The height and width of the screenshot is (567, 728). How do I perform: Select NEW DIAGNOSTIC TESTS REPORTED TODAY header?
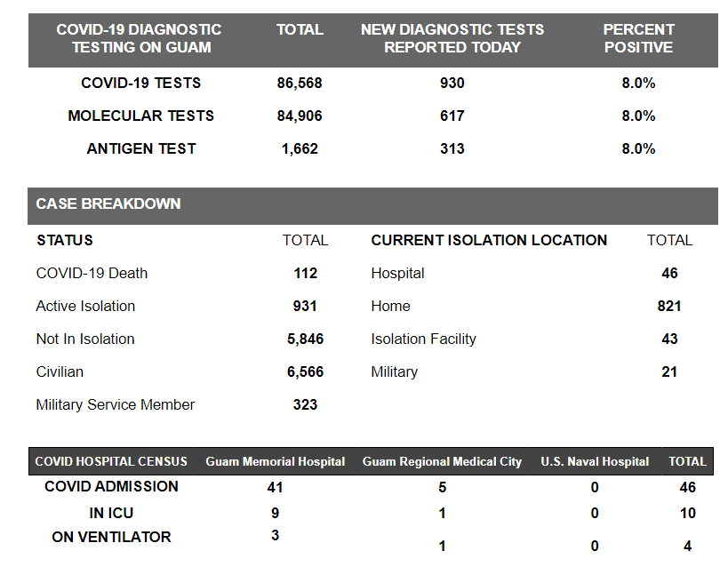pos(452,38)
